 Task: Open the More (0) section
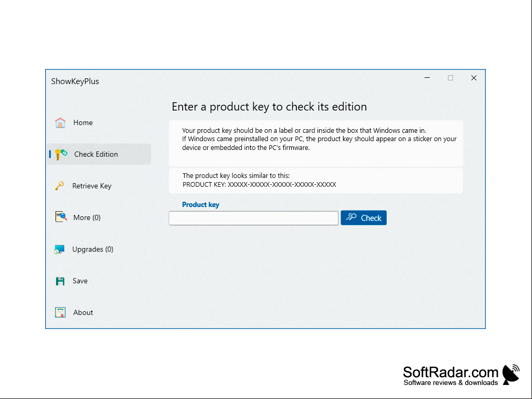[x=87, y=217]
